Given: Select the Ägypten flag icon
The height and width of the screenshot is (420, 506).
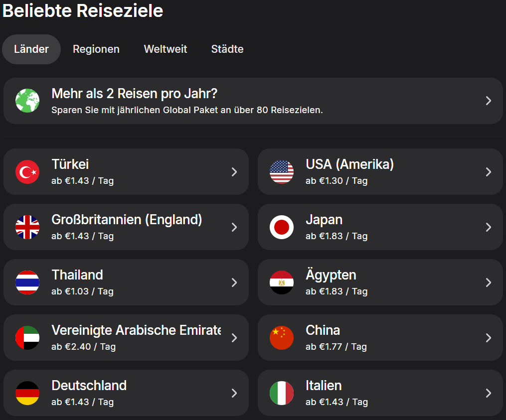Looking at the screenshot, I should (282, 282).
